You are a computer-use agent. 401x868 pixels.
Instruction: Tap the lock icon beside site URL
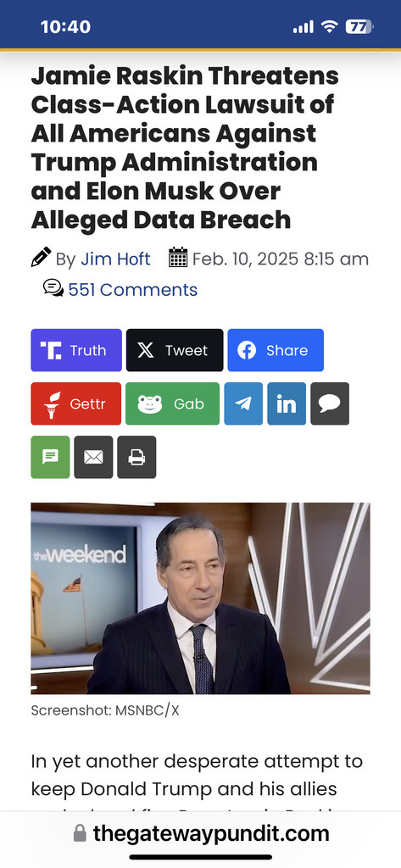[81, 833]
